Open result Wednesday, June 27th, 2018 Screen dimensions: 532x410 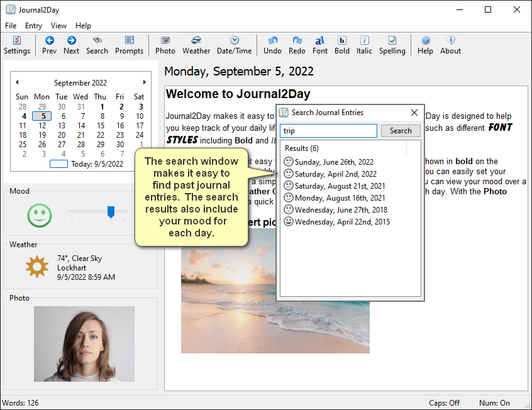click(341, 210)
